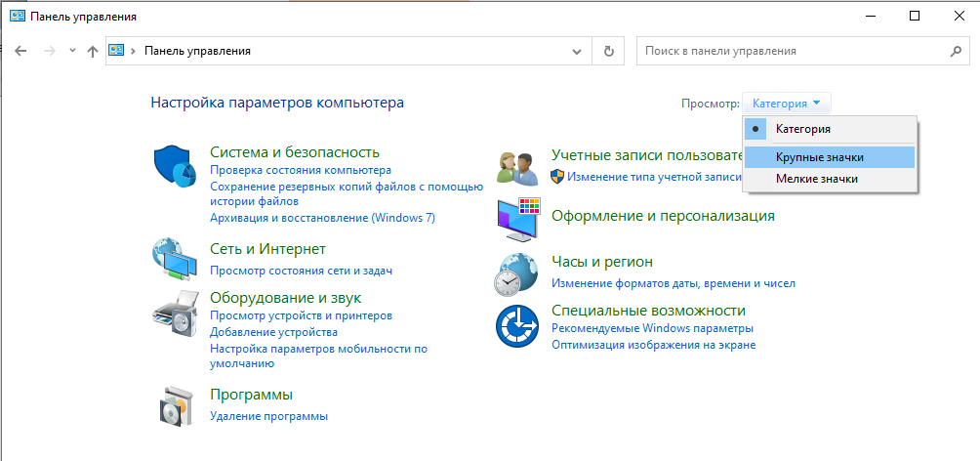Viewport: 980px width, 461px height.
Task: Refresh the Control Panel view
Action: [609, 52]
